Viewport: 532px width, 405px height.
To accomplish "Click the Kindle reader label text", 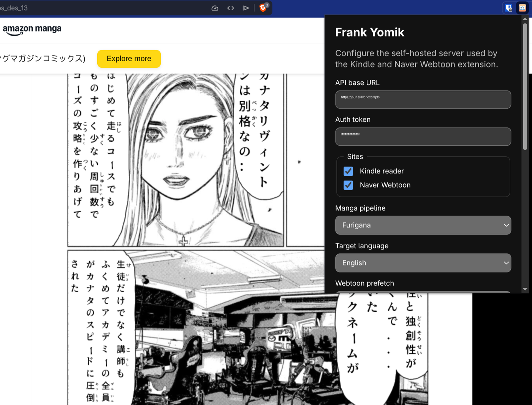I will [x=382, y=171].
